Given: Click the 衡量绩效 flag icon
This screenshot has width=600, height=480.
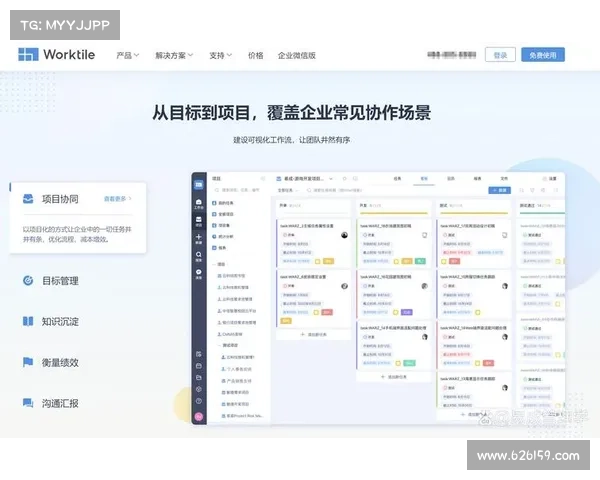Looking at the screenshot, I should point(28,362).
